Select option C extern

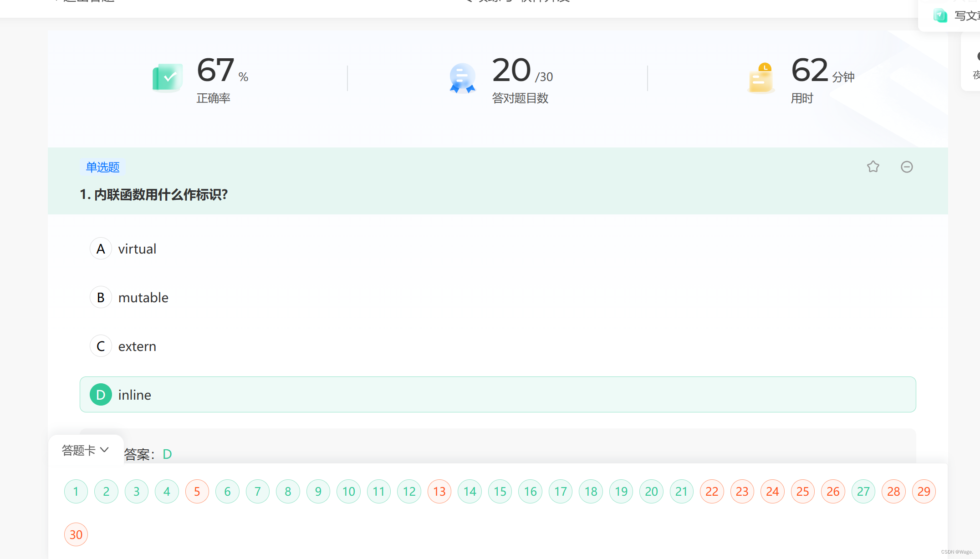point(101,346)
